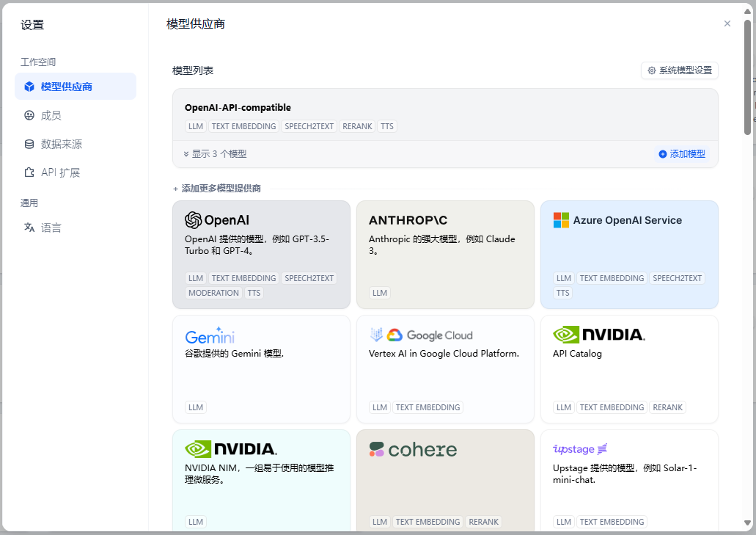
Task: Open the 成员 members section
Action: (76, 115)
